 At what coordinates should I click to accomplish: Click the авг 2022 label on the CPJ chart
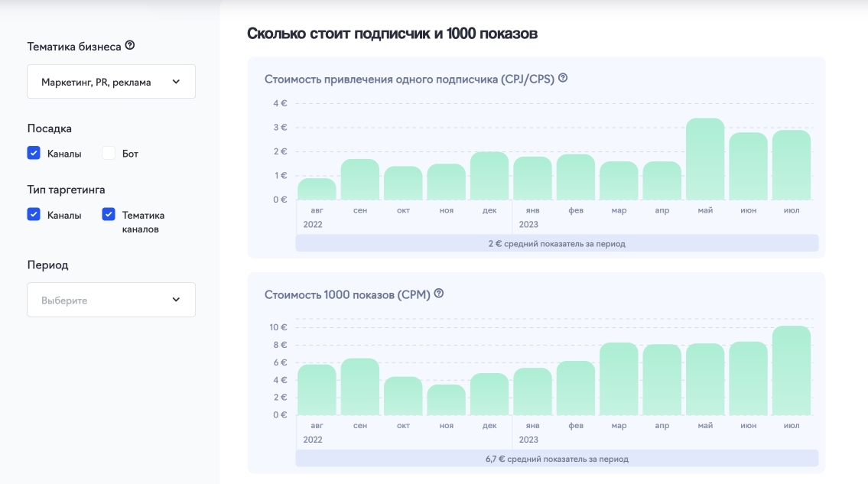tap(316, 216)
